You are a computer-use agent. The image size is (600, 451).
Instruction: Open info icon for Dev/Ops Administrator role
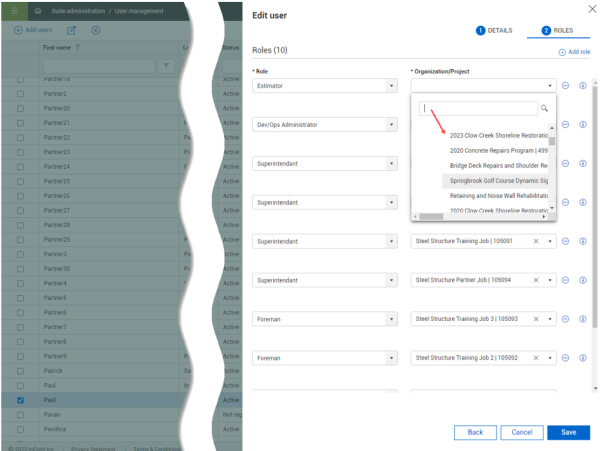coord(582,125)
